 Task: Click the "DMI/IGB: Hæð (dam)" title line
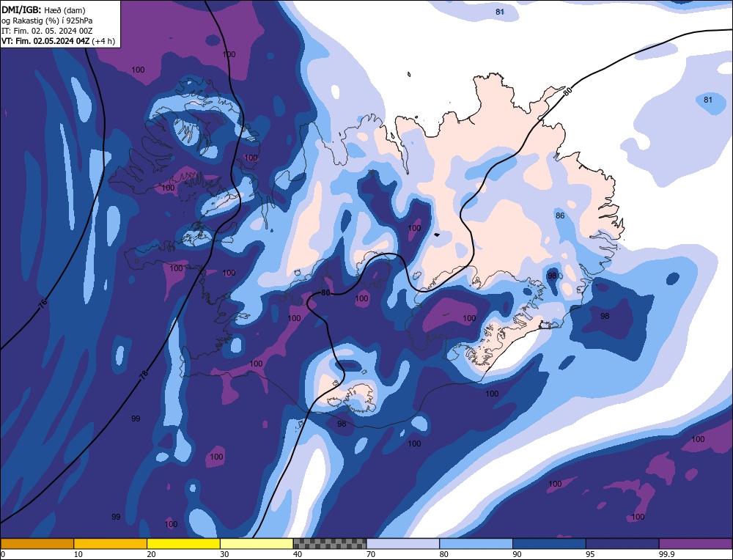(43, 10)
